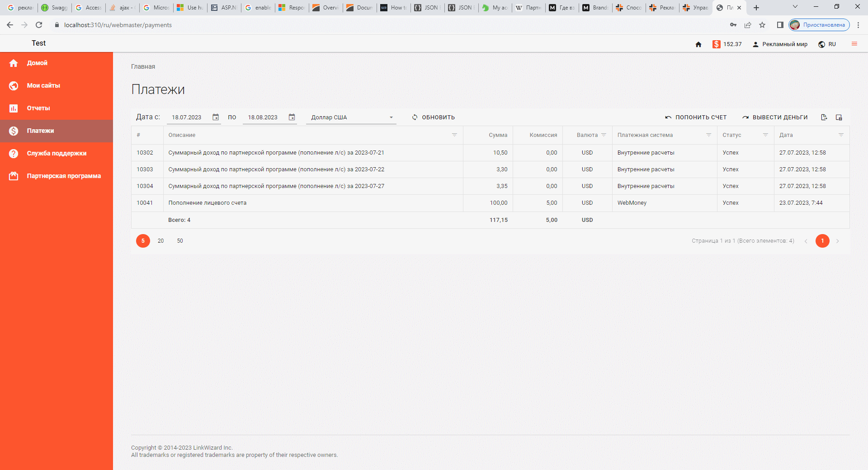
Task: Set page size to 20 rows
Action: 160,241
